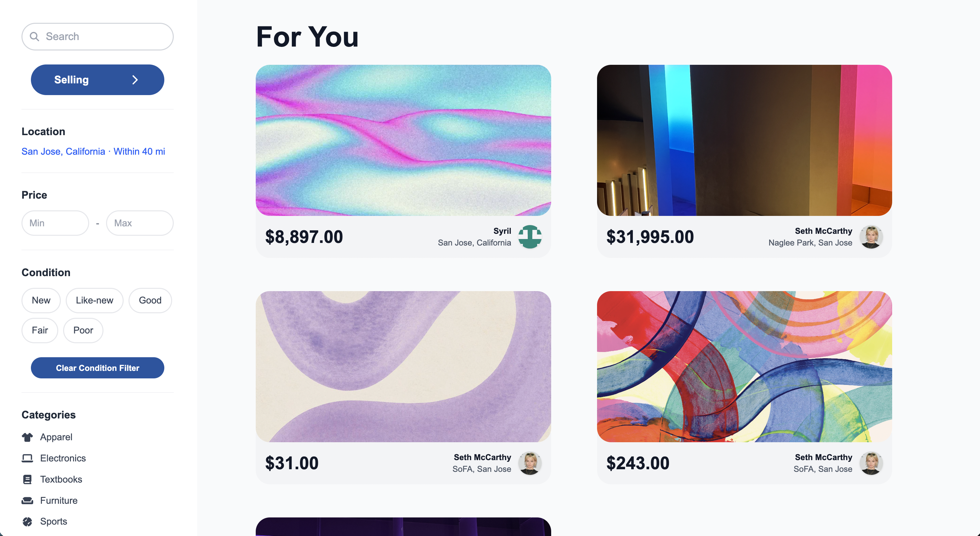Click the Furniture couch icon

coord(27,500)
